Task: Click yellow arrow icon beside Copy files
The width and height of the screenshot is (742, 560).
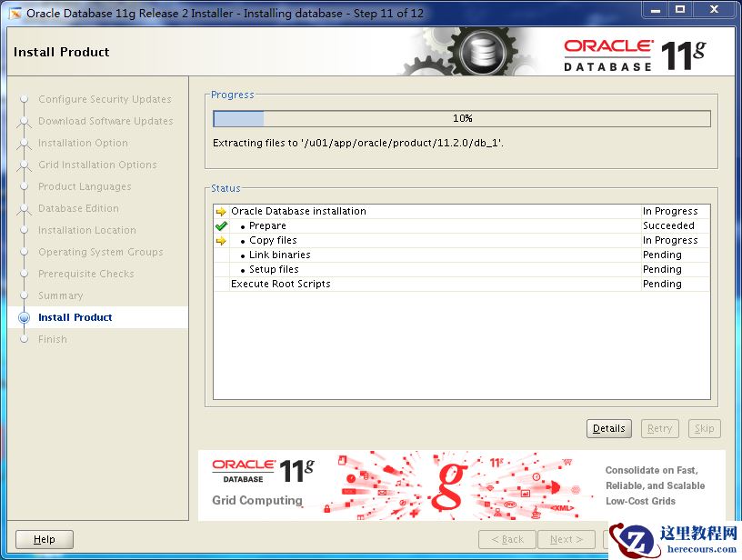Action: [221, 241]
